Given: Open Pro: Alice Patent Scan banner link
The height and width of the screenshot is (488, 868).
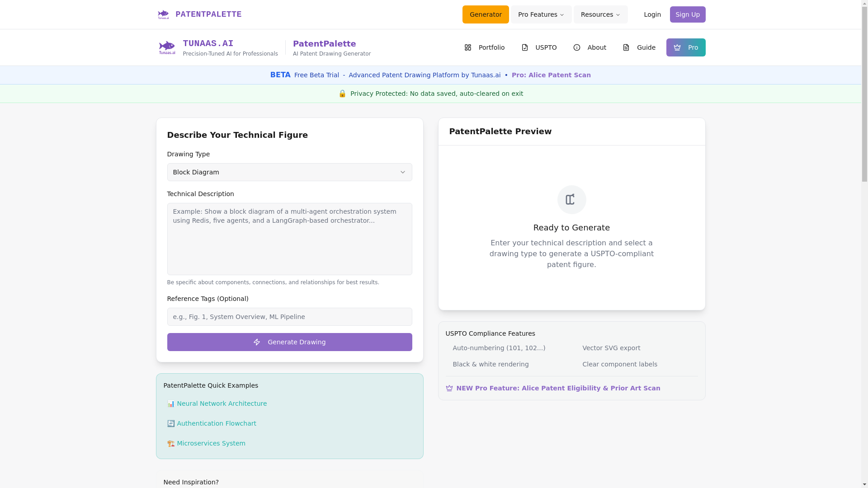Looking at the screenshot, I should [551, 75].
